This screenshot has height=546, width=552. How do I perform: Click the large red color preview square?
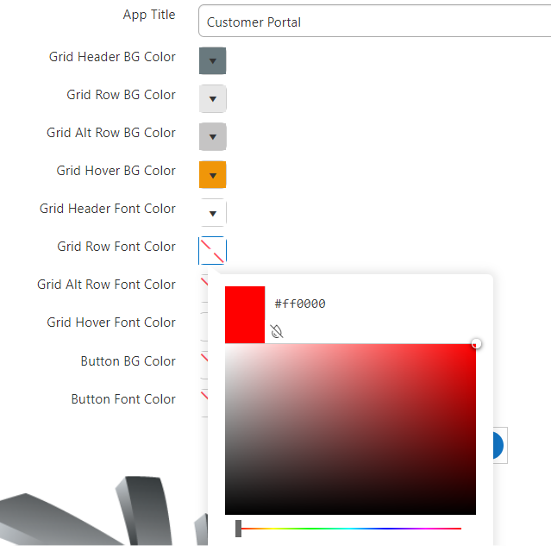coord(245,314)
